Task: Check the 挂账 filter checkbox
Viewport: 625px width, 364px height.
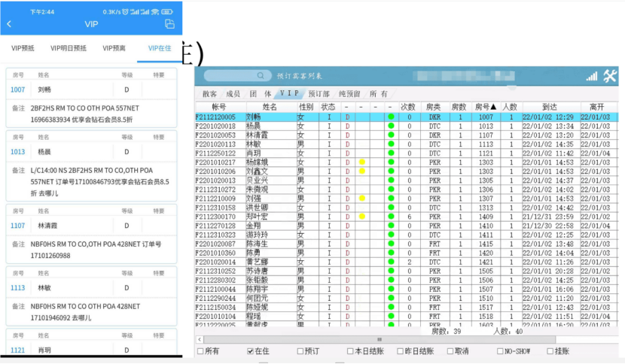Action: point(550,351)
